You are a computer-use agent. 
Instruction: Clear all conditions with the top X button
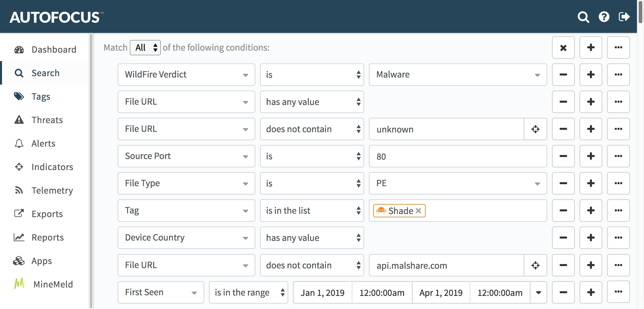pyautogui.click(x=563, y=48)
